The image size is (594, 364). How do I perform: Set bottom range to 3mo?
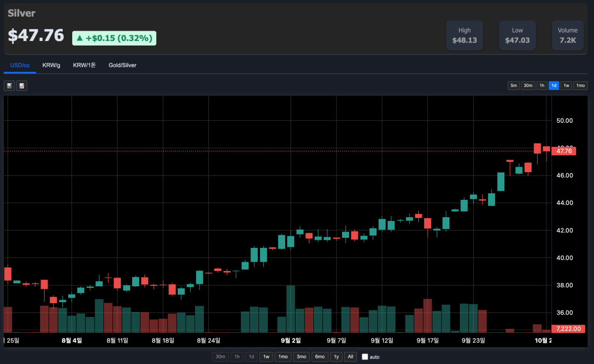tap(300, 357)
